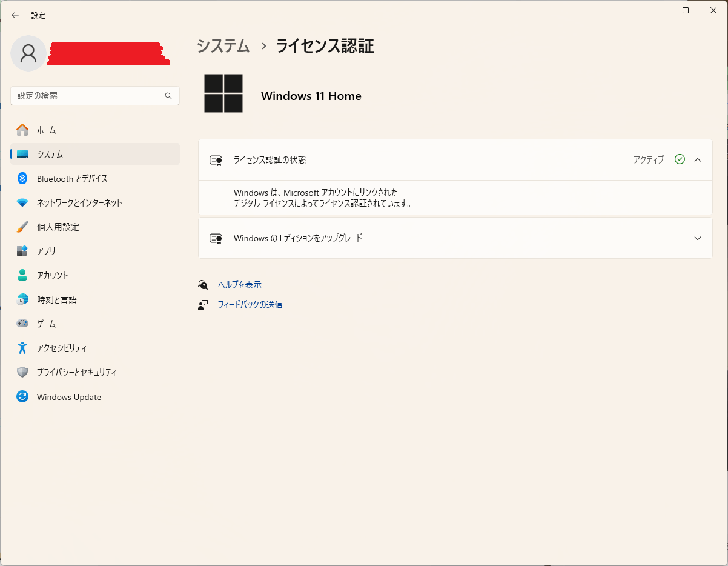Click the privacy shield icon
The height and width of the screenshot is (566, 728).
(x=22, y=372)
